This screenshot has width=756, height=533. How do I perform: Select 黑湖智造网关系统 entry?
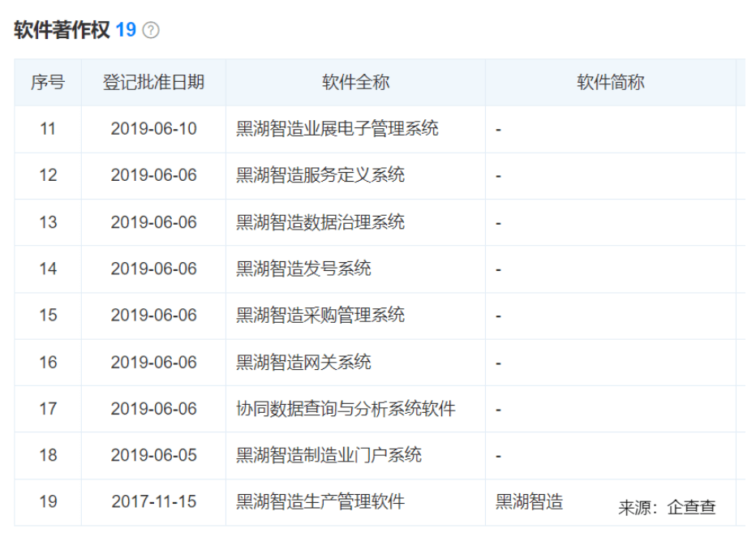(x=303, y=362)
